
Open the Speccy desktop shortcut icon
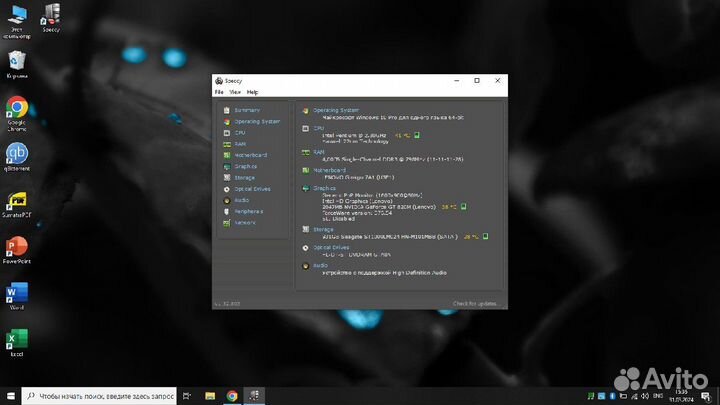(51, 18)
